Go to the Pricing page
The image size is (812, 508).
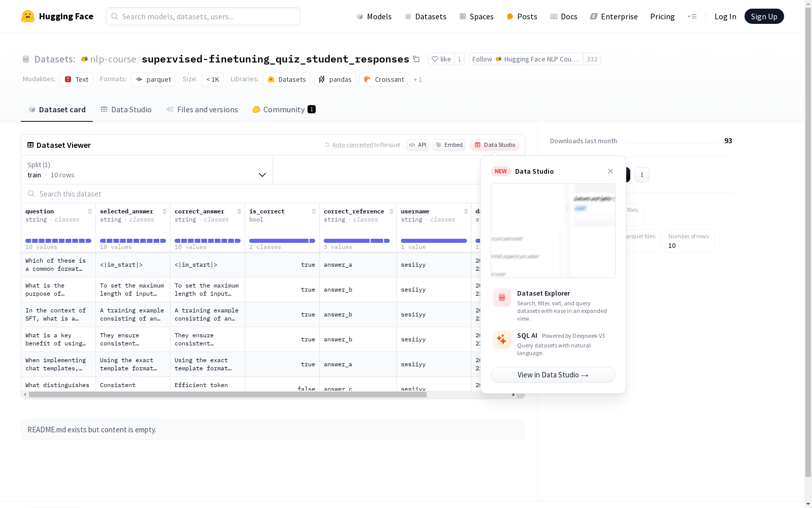662,16
